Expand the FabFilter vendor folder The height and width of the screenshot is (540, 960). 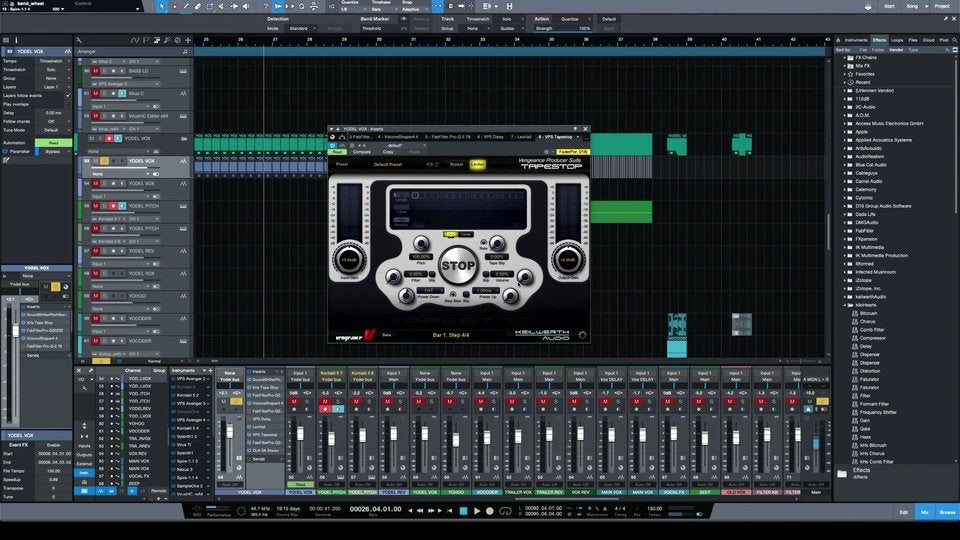click(x=845, y=231)
